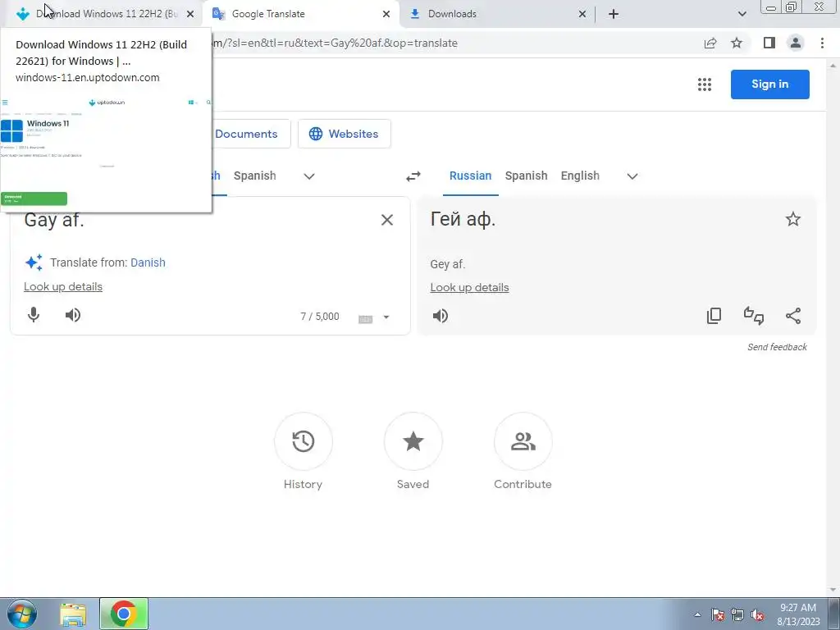Click Chrome icon in taskbar

124,614
